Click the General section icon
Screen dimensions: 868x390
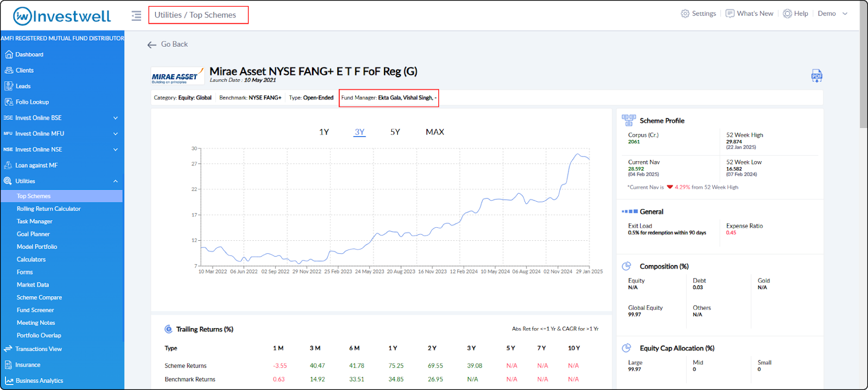coord(629,212)
